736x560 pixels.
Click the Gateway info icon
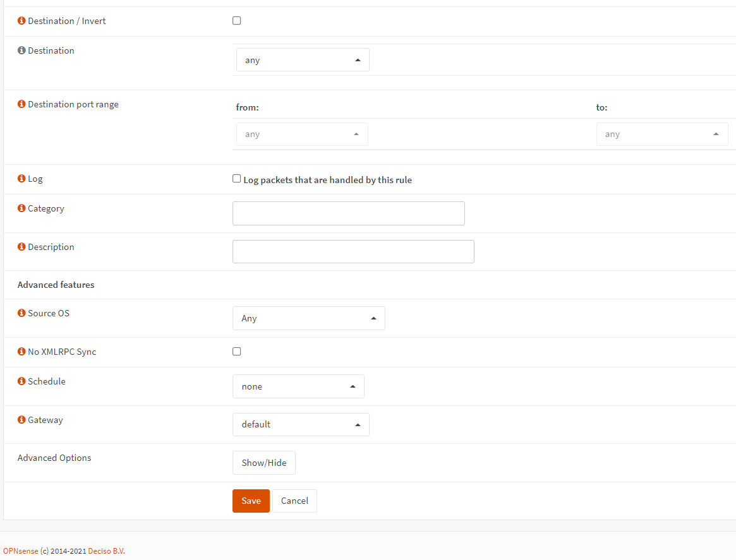[21, 420]
